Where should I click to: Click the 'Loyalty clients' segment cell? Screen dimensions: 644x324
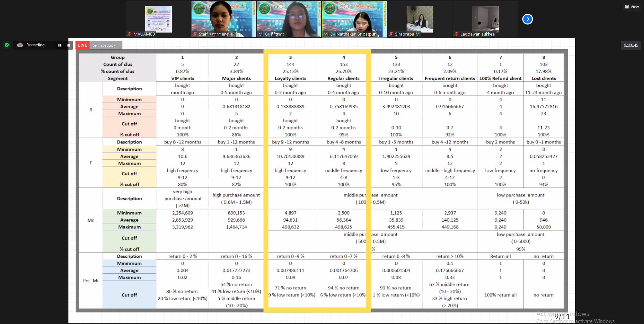pyautogui.click(x=290, y=78)
